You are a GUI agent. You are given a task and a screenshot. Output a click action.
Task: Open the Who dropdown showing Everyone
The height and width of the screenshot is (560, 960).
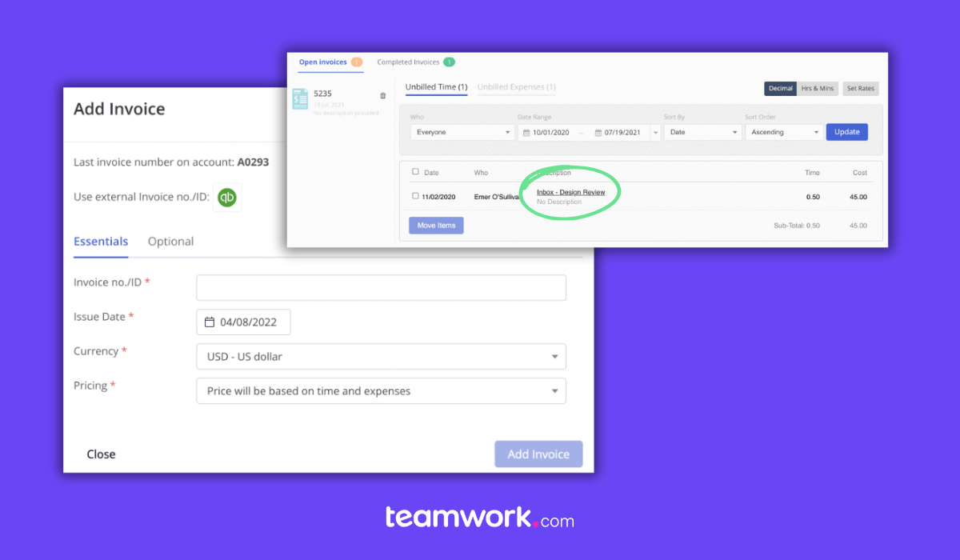tap(462, 132)
